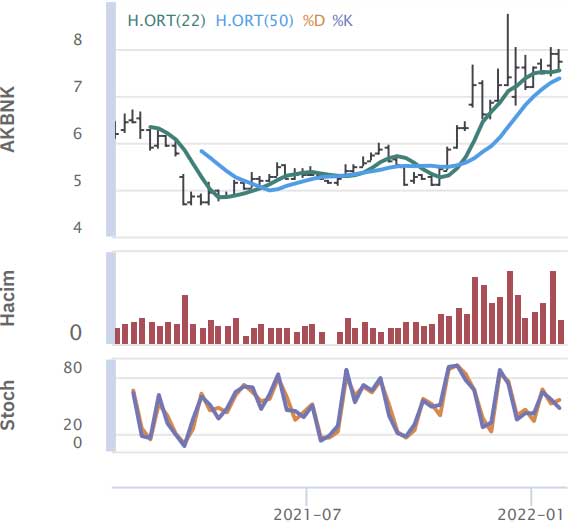Click the Hacim axis title
The width and height of the screenshot is (587, 531).
[7, 298]
